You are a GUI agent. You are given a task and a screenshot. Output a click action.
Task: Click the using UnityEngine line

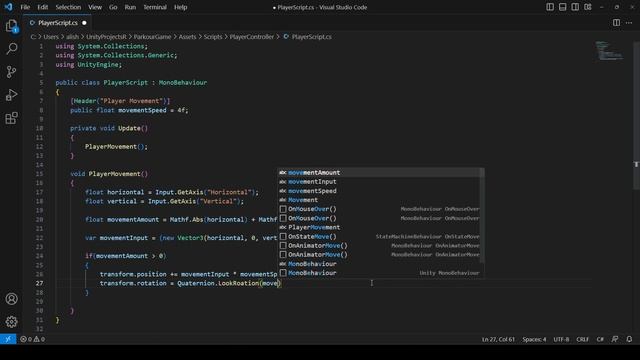(x=89, y=64)
